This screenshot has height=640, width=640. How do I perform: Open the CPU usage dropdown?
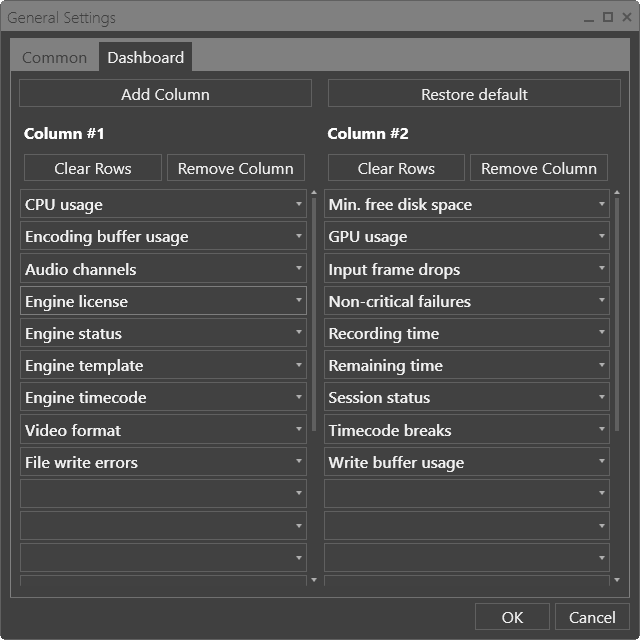tap(163, 204)
